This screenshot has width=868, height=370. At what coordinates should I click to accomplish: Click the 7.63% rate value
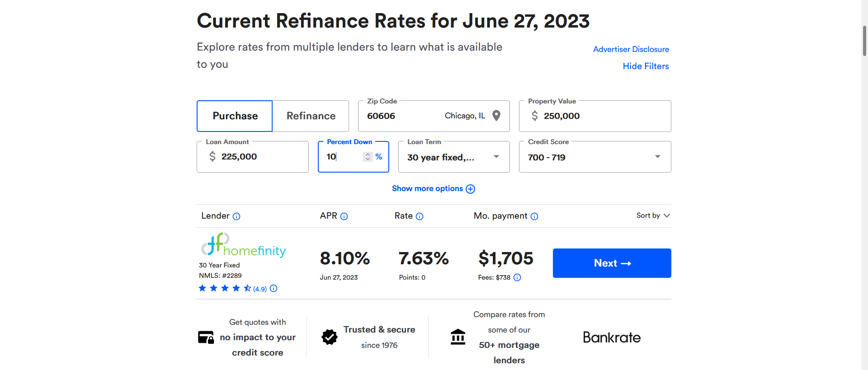coord(424,258)
